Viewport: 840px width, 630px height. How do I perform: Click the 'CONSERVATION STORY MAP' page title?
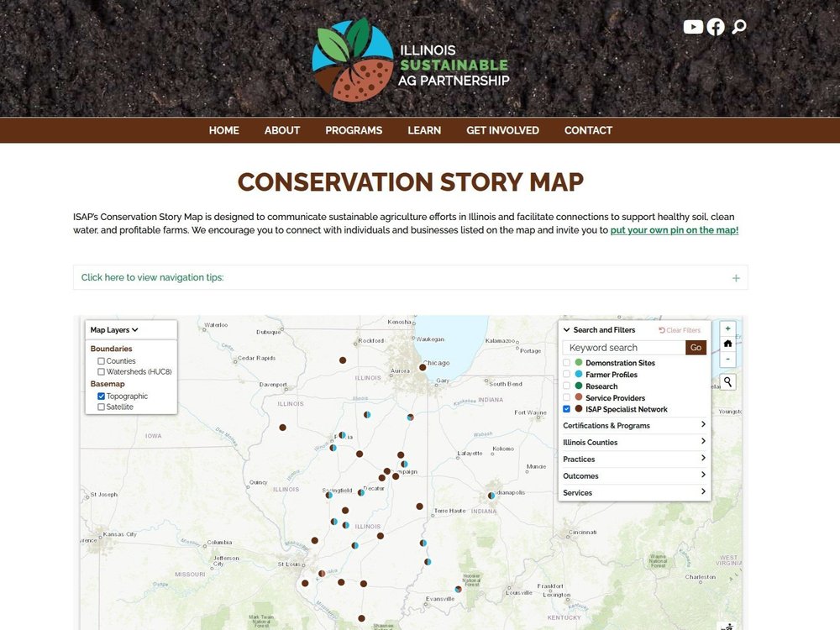(x=411, y=182)
